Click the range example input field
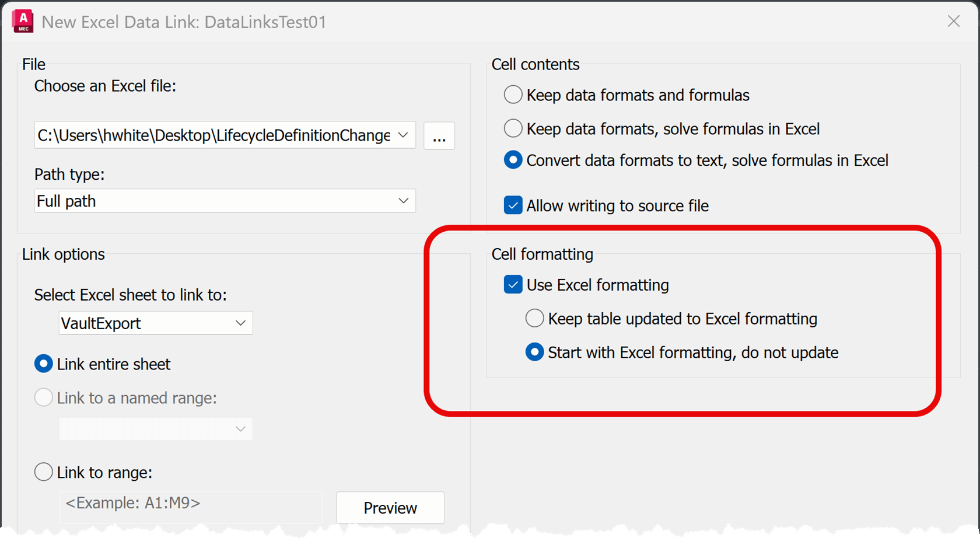This screenshot has width=980, height=541. coord(190,507)
